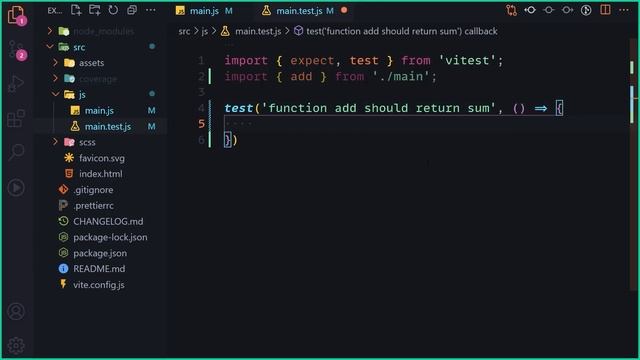Open the Accounts menu icon
This screenshot has width=640, height=360.
pos(16,311)
